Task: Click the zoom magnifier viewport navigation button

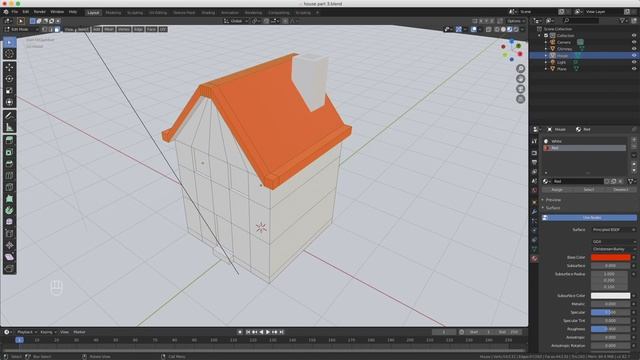Action: (x=520, y=69)
